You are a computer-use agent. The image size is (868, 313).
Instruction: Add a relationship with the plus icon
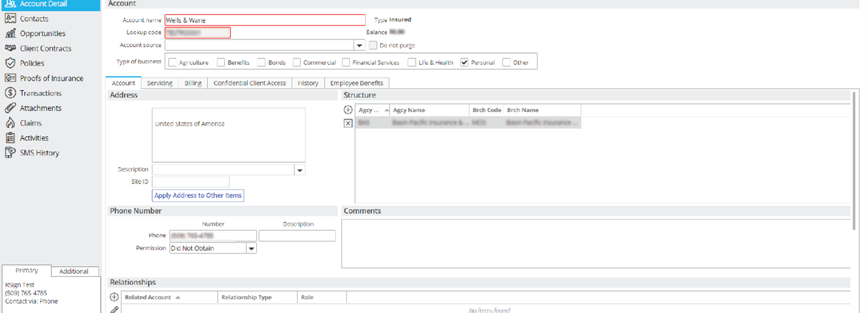114,297
